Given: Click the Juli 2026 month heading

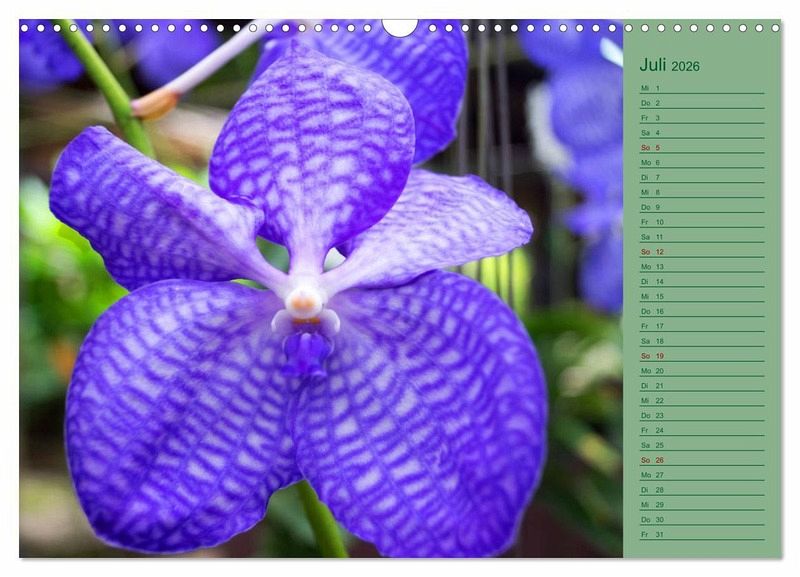Looking at the screenshot, I should 669,66.
